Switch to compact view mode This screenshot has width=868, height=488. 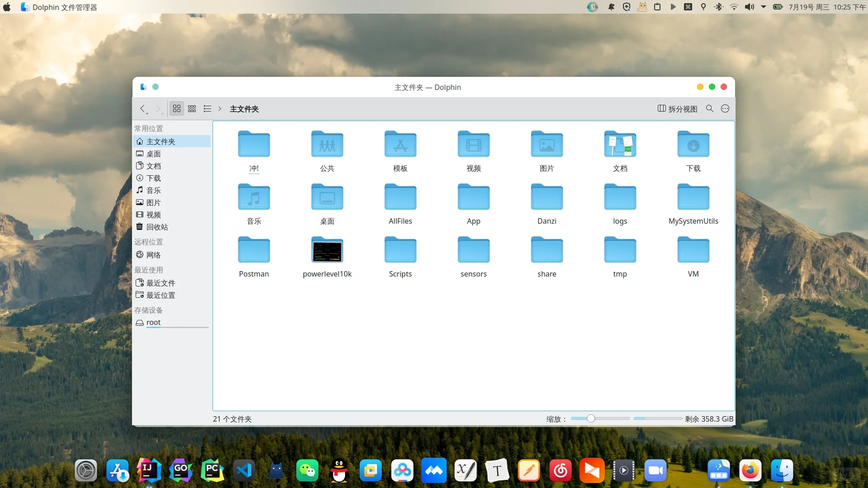192,108
